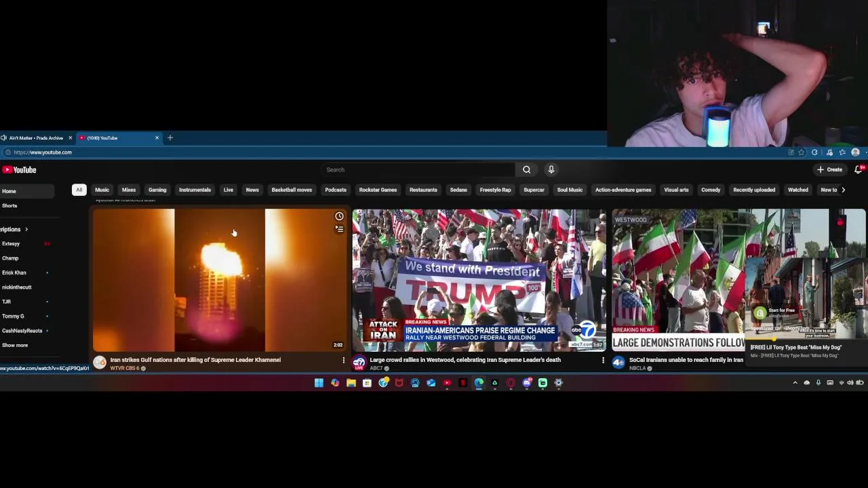Select the News filter chip
Screen dimensions: 868x488
252,190
